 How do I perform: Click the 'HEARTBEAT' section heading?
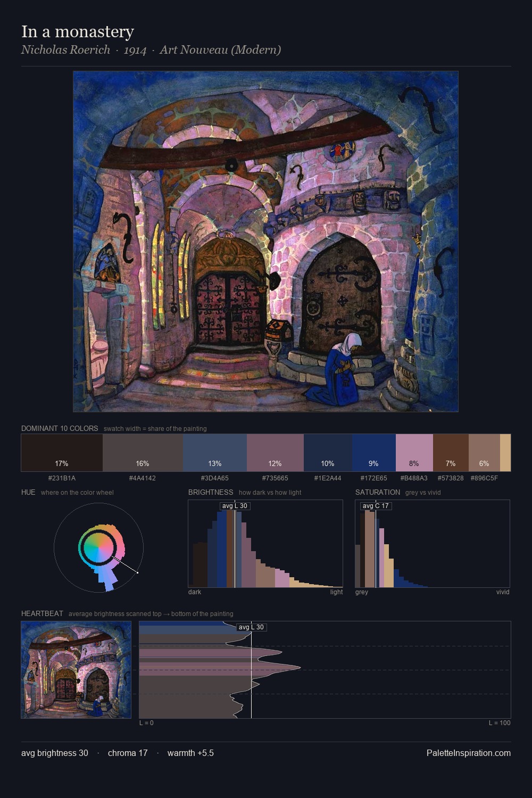click(42, 613)
